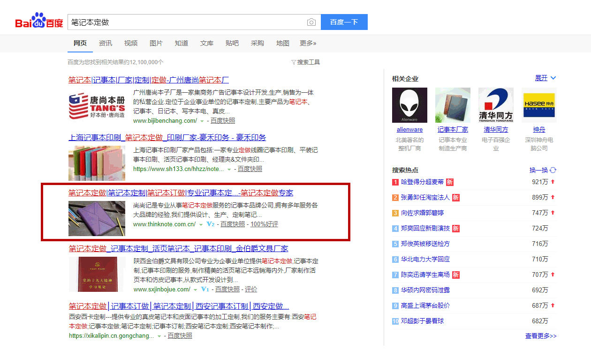This screenshot has width=591, height=364.
Task: Expand dropdown arrow next to sh133.cn URL
Action: click(x=229, y=169)
